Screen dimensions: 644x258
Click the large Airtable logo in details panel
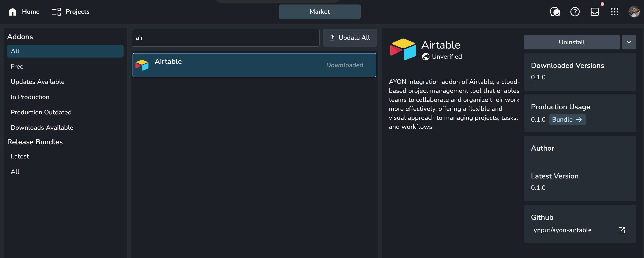(403, 49)
